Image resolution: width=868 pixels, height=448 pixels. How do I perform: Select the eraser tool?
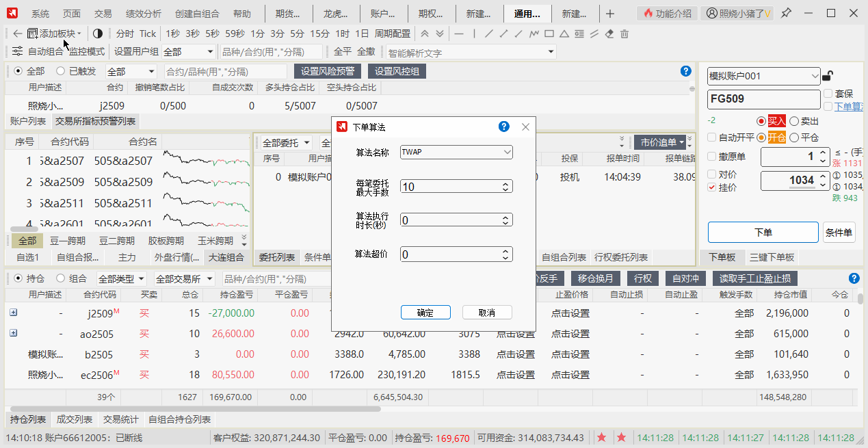coord(609,34)
